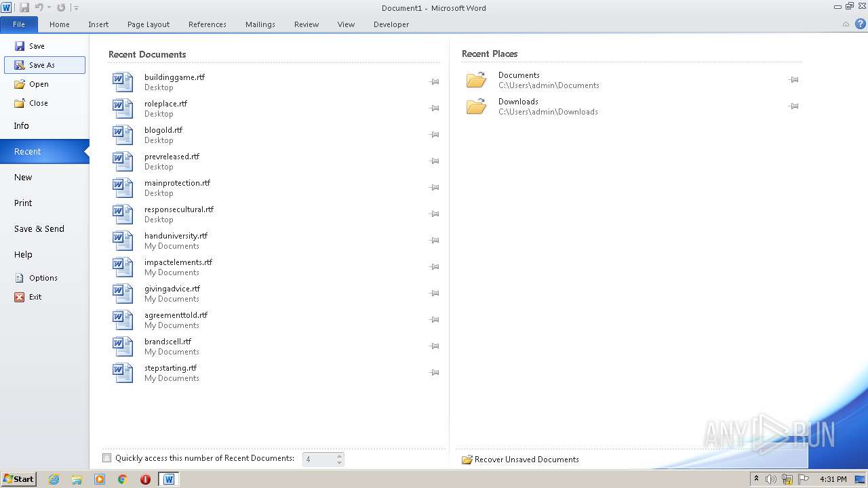Viewport: 868px width, 488px height.
Task: Select Print in the Backstage sidebar
Action: [x=45, y=203]
